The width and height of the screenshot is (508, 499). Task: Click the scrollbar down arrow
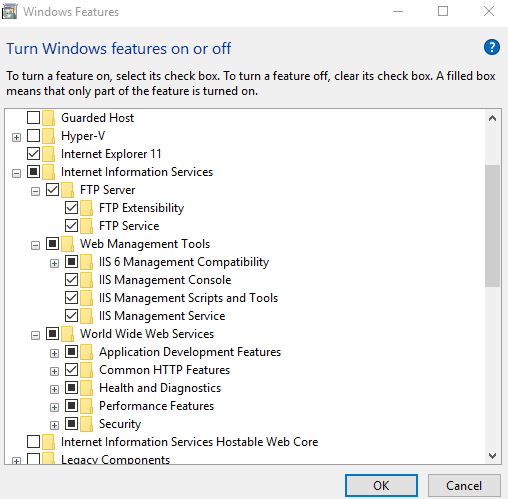[x=492, y=455]
